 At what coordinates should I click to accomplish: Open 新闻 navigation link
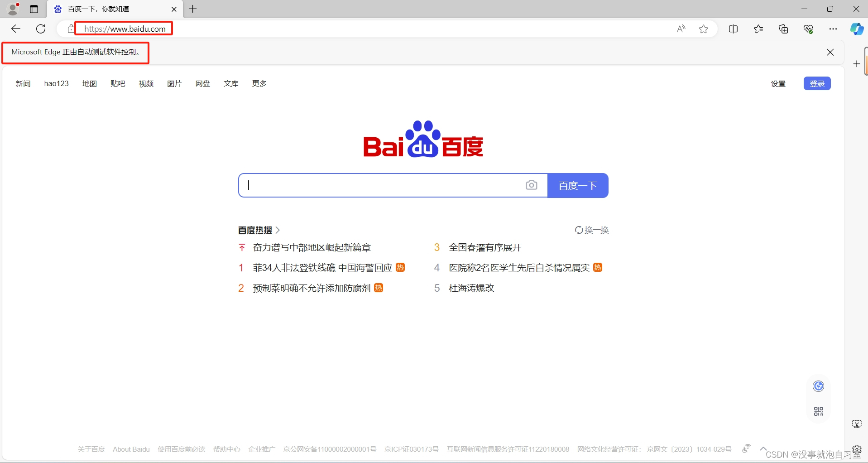(x=23, y=83)
